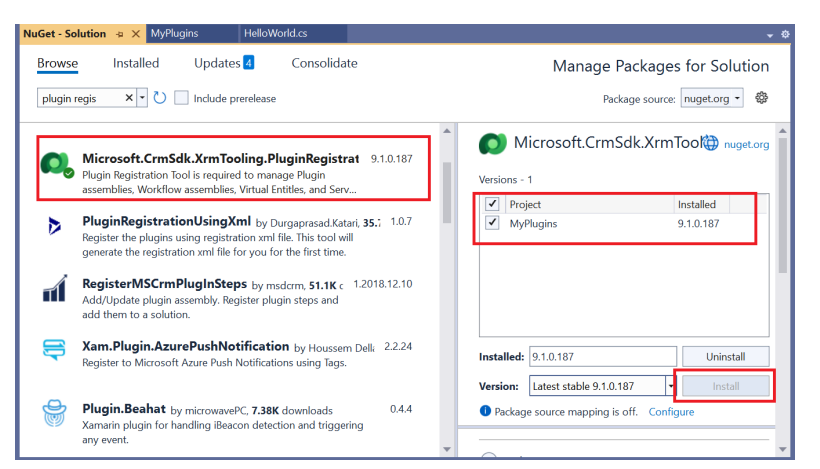Click the package logo in the details pane

pos(493,144)
